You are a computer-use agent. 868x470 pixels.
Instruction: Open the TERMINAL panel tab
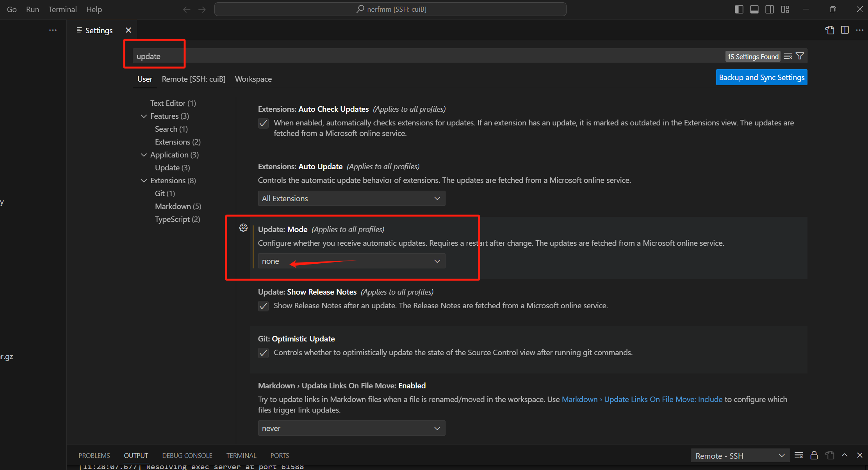(x=241, y=456)
